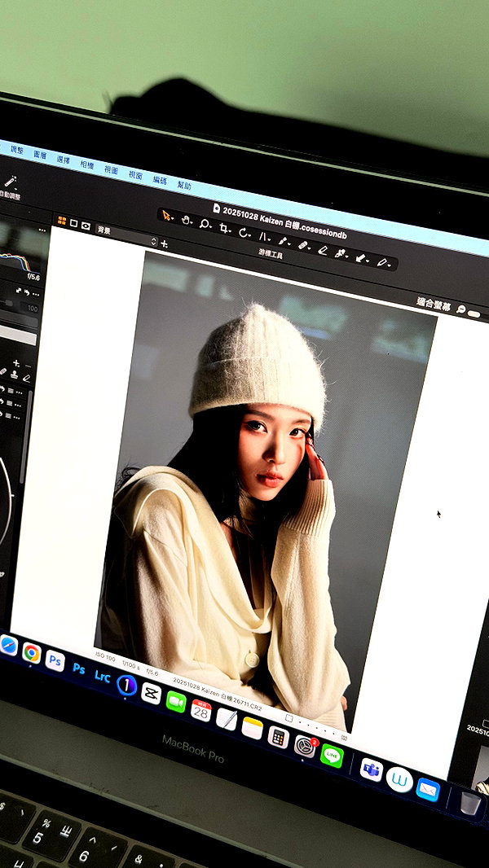Viewport: 489px width, 868px height.
Task: Select the Apply Adjustments arrow tool
Action: pyautogui.click(x=360, y=258)
